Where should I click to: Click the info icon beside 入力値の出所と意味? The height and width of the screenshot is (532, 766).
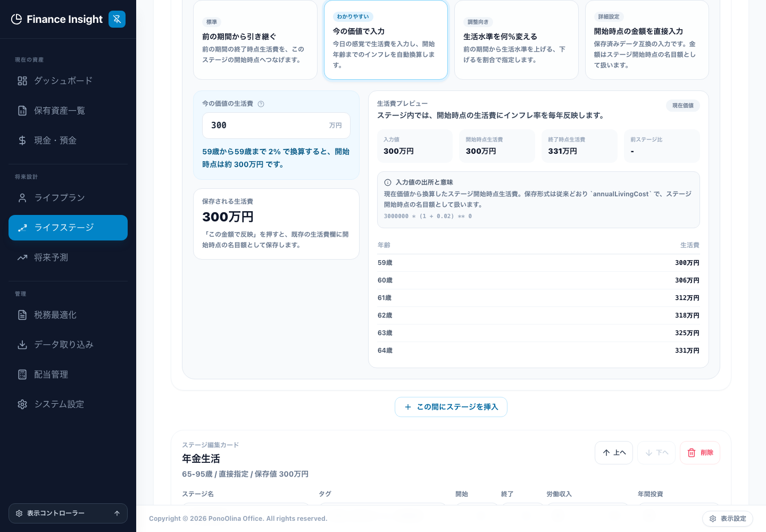(x=388, y=182)
